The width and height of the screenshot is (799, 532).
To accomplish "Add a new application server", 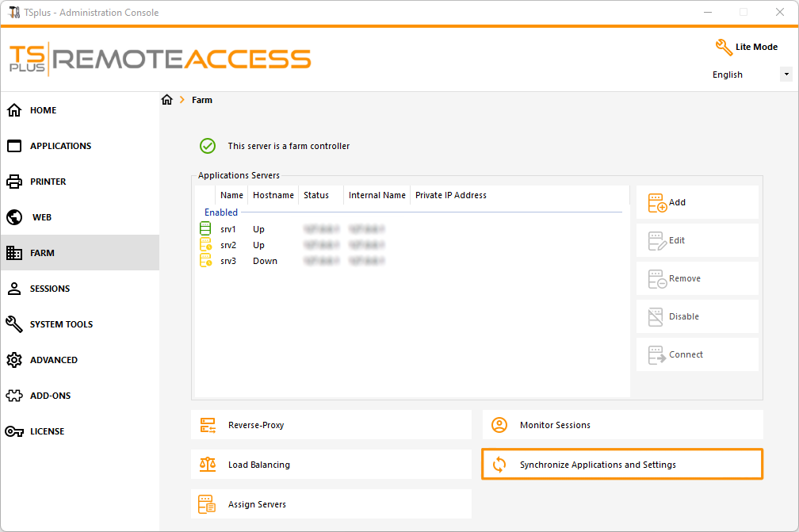I will coord(697,202).
